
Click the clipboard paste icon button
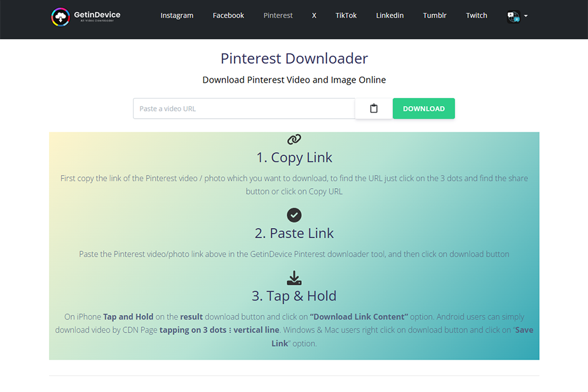pos(374,108)
